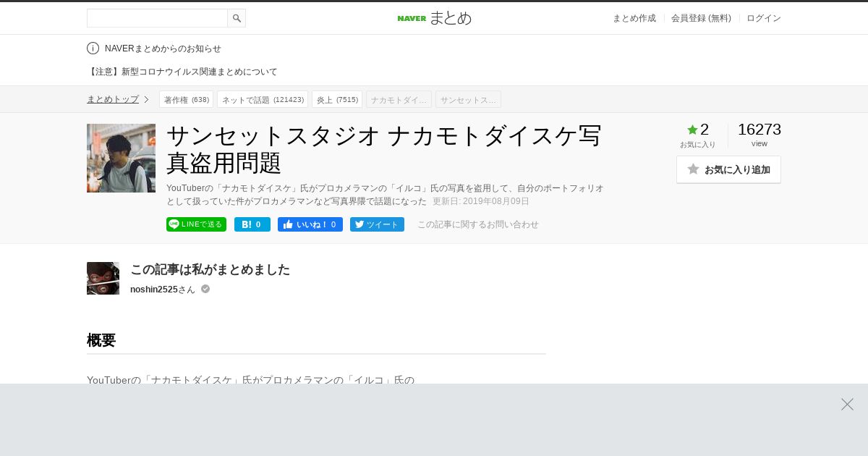This screenshot has height=456, width=868.
Task: Select the 著作権 (638) tag
Action: coord(186,99)
